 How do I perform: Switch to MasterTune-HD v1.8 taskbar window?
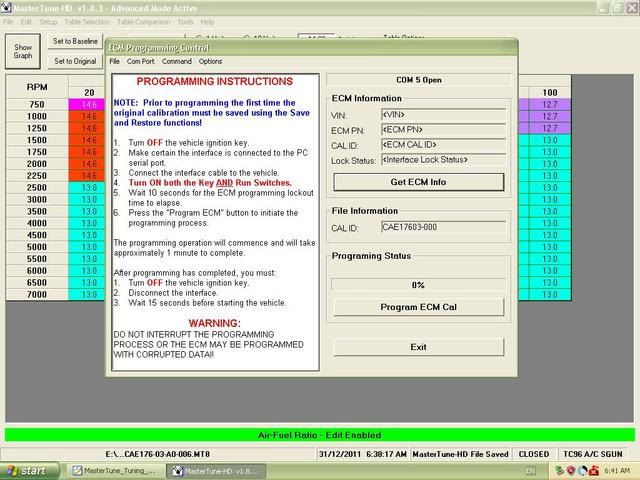click(x=216, y=471)
